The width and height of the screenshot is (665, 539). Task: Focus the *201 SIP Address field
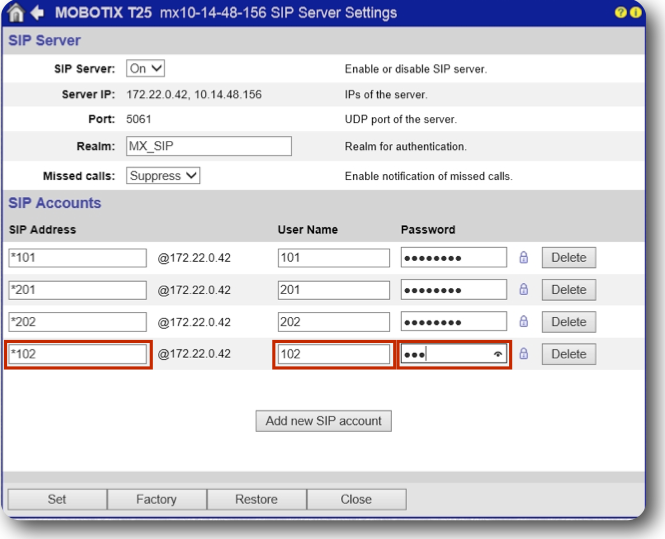click(x=76, y=290)
